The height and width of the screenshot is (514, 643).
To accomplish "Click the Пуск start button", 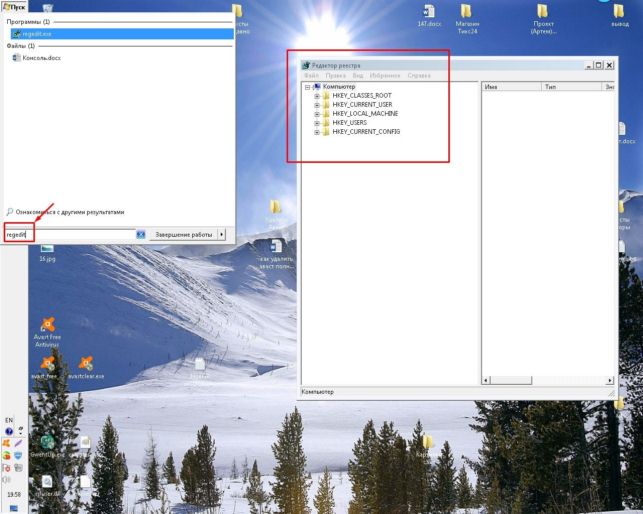I will click(14, 7).
